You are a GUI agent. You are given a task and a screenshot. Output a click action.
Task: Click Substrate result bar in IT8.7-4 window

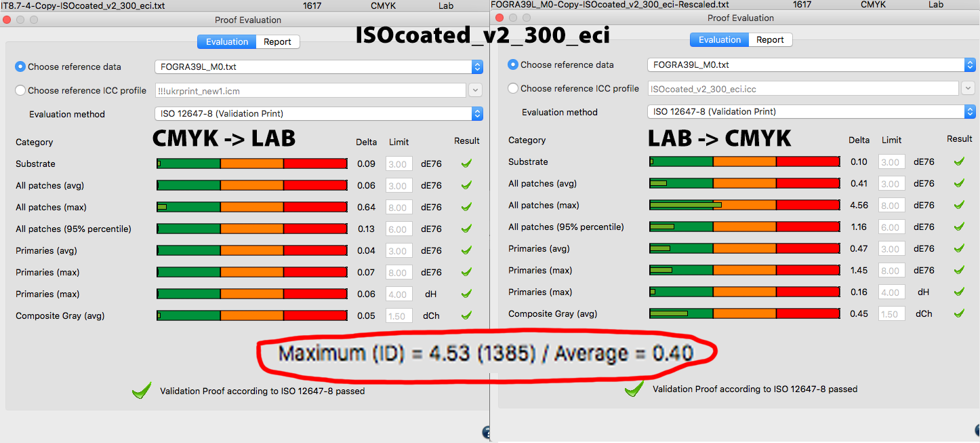252,163
